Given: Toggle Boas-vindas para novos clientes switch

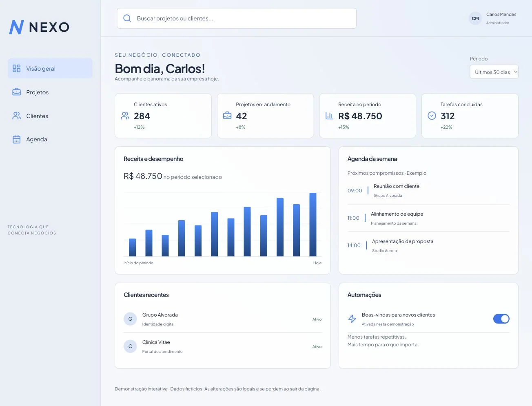Looking at the screenshot, I should 501,319.
